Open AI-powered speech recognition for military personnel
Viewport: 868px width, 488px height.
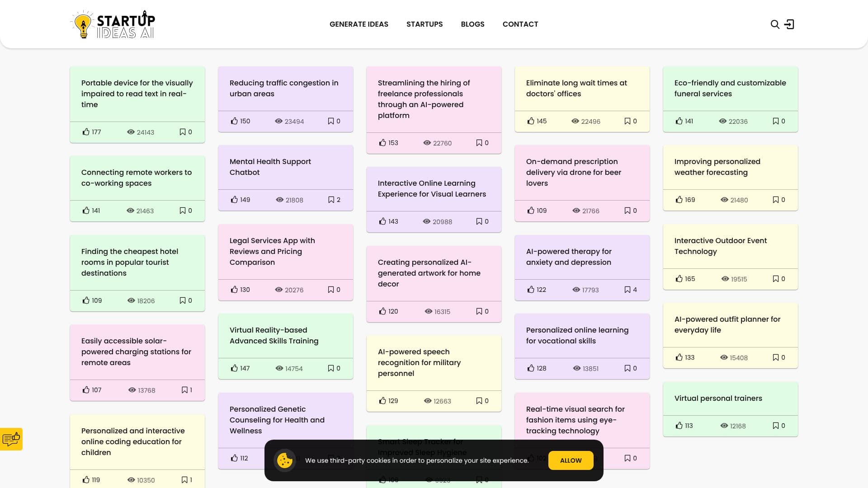(419, 362)
